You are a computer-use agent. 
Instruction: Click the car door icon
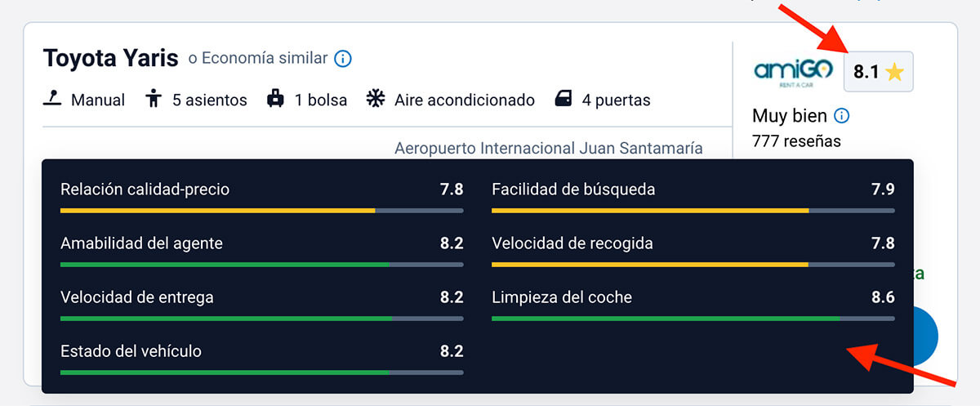[563, 99]
